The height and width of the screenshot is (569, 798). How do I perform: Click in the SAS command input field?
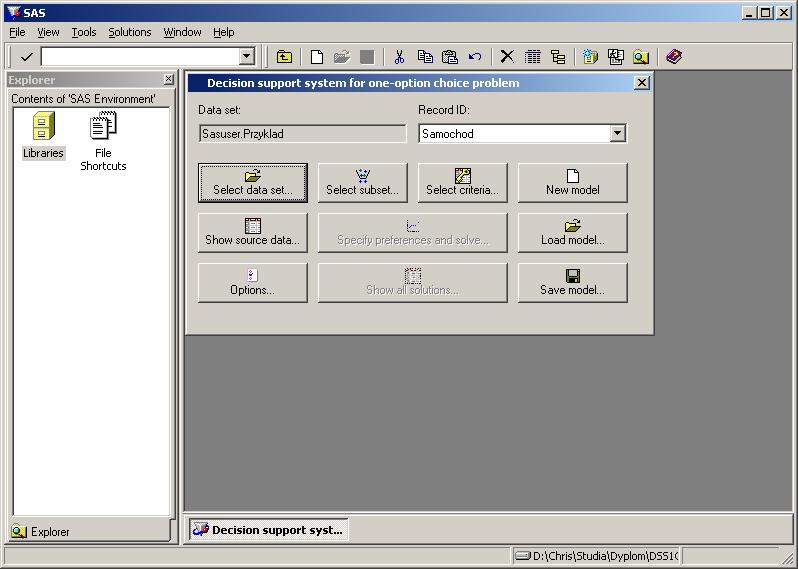(x=140, y=56)
